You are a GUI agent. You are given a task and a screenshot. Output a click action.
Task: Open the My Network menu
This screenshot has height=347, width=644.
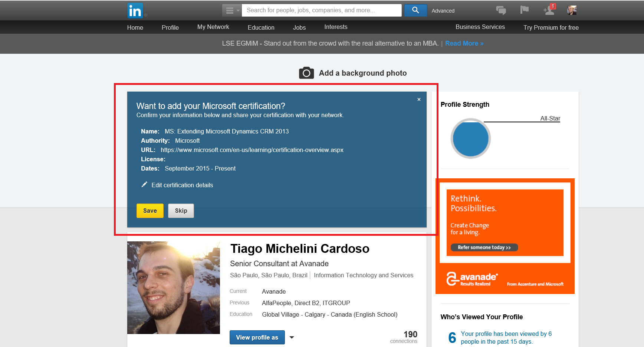tap(213, 27)
